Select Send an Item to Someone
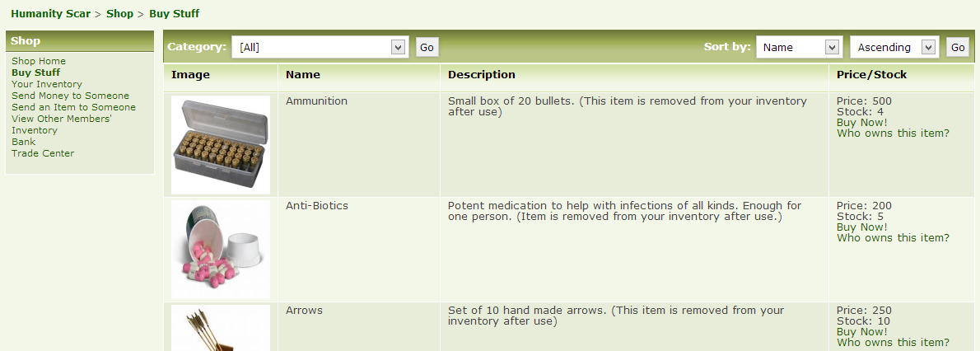Viewport: 980px width, 351px height. tap(73, 107)
